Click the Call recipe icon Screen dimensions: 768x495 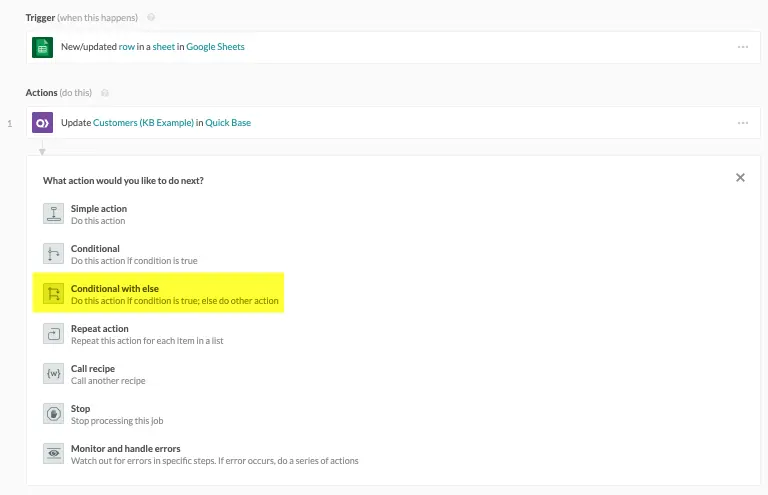tap(53, 374)
